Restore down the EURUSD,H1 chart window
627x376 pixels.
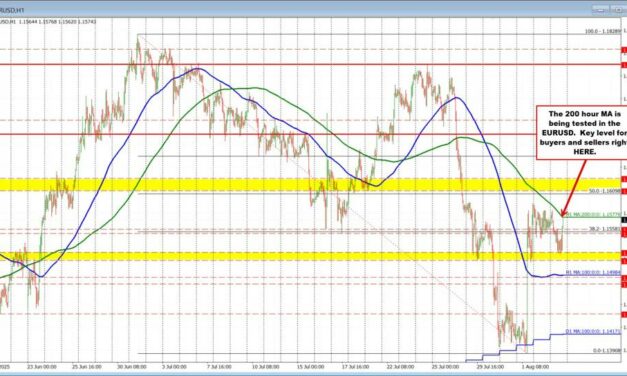tap(618, 9)
